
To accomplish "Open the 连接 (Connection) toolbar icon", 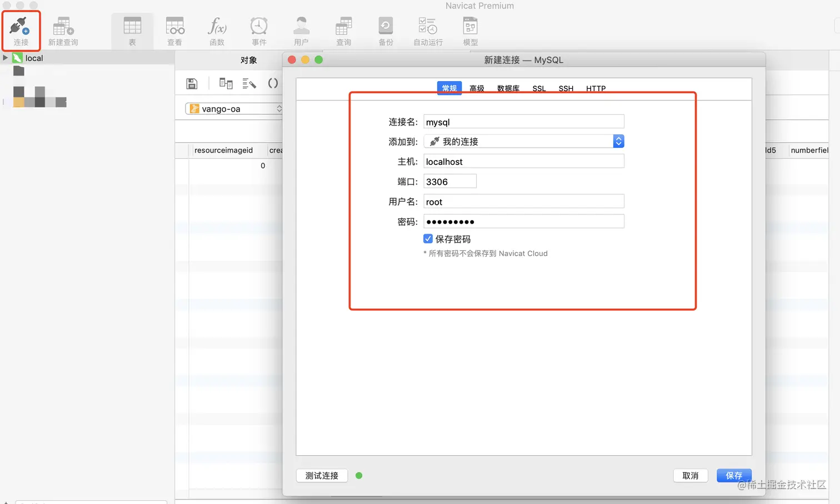I will pyautogui.click(x=21, y=31).
